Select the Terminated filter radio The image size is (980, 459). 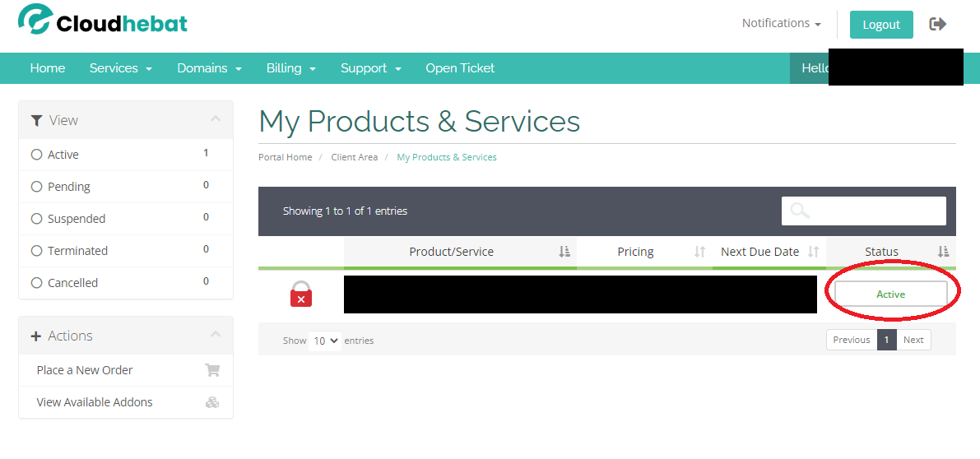tap(36, 250)
